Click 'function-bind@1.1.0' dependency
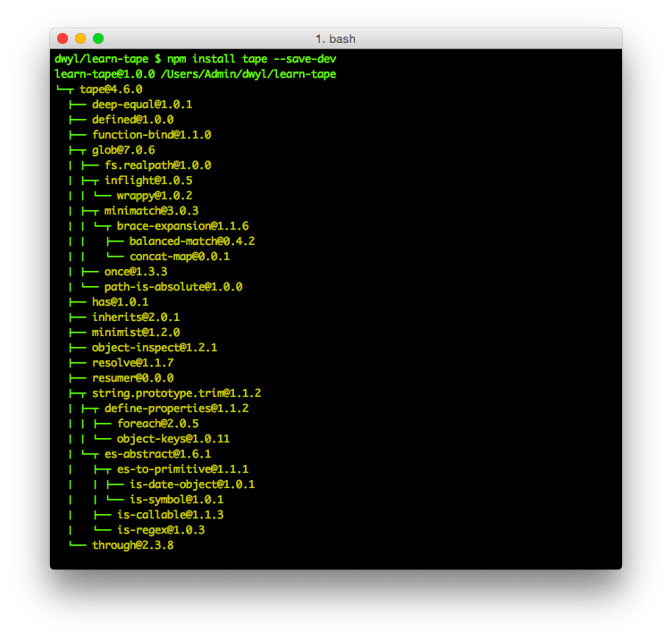This screenshot has width=672, height=641. (152, 135)
